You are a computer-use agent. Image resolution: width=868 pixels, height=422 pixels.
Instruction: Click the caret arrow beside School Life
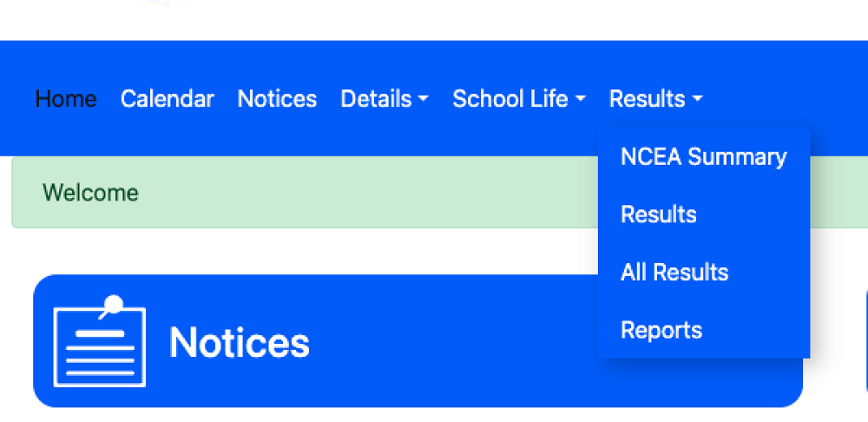(x=581, y=100)
